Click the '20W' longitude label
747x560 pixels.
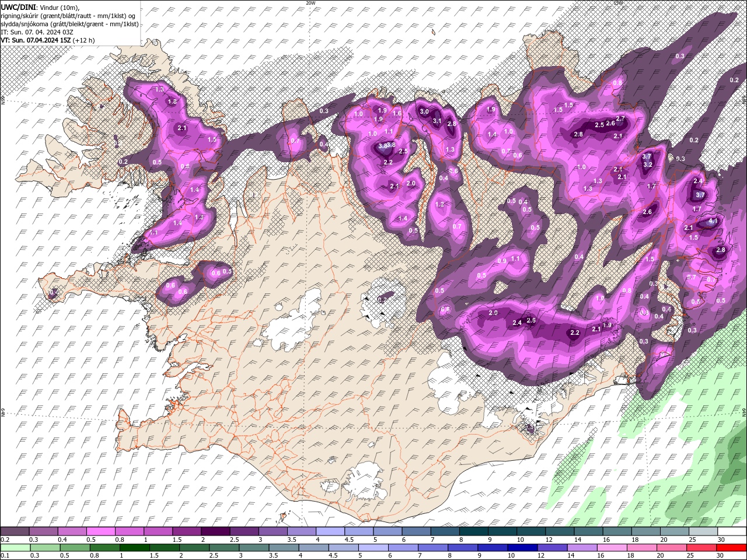[310, 3]
